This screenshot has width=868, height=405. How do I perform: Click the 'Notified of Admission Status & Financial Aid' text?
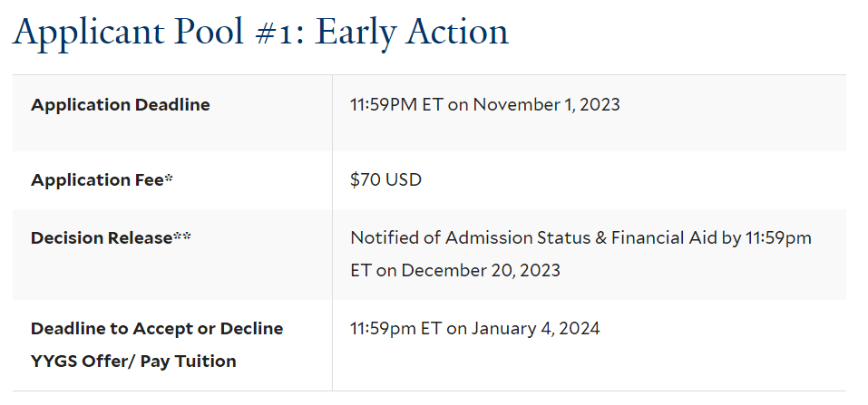534,238
